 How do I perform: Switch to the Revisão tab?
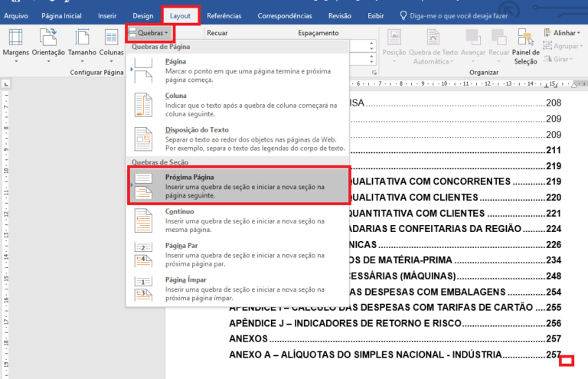(x=340, y=16)
